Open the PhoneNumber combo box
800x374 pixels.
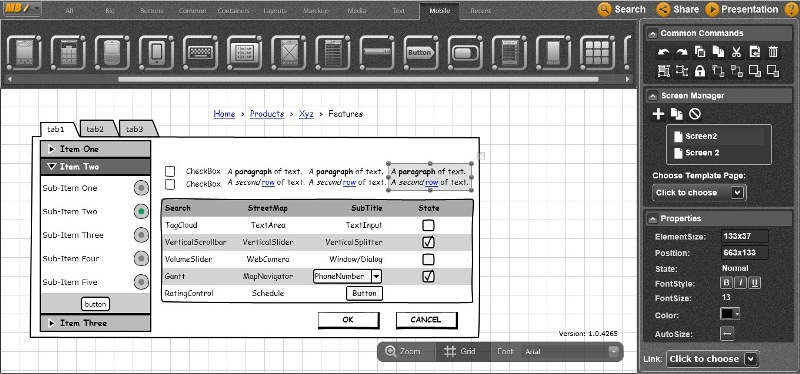point(376,276)
